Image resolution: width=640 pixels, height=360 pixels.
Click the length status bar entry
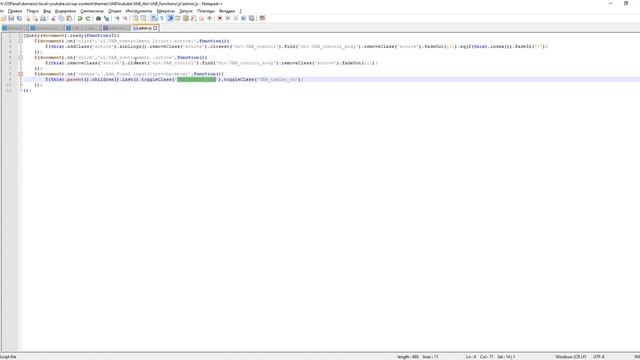pyautogui.click(x=408, y=357)
